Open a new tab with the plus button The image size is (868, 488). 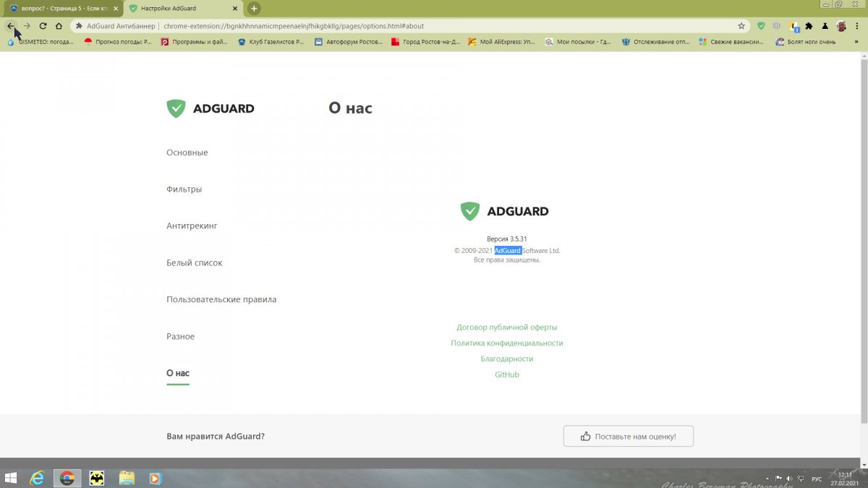click(254, 9)
